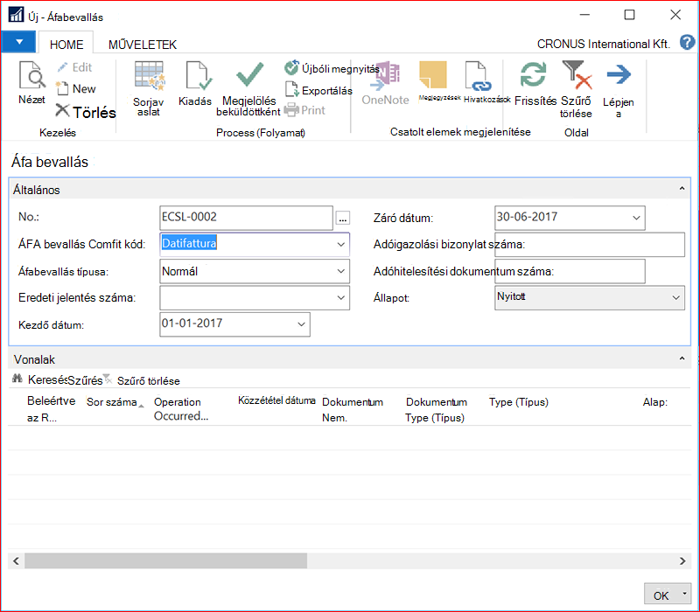700x612 pixels.
Task: Click the scrollbar right arrow
Action: pyautogui.click(x=682, y=560)
